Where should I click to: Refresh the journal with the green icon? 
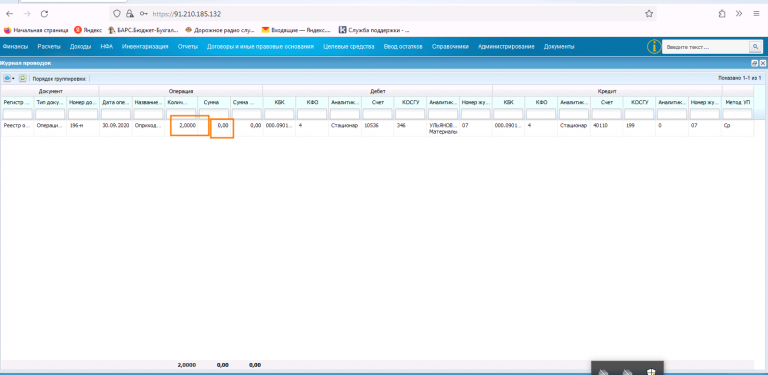[22, 78]
